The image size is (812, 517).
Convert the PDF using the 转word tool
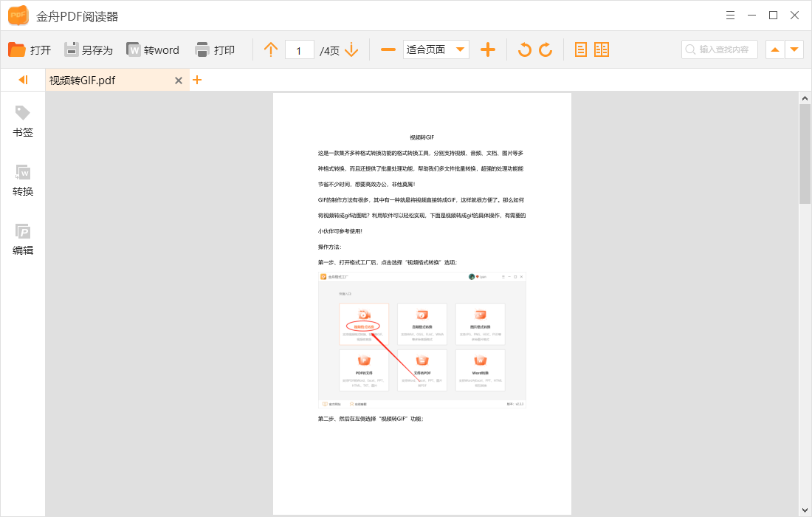coord(154,49)
